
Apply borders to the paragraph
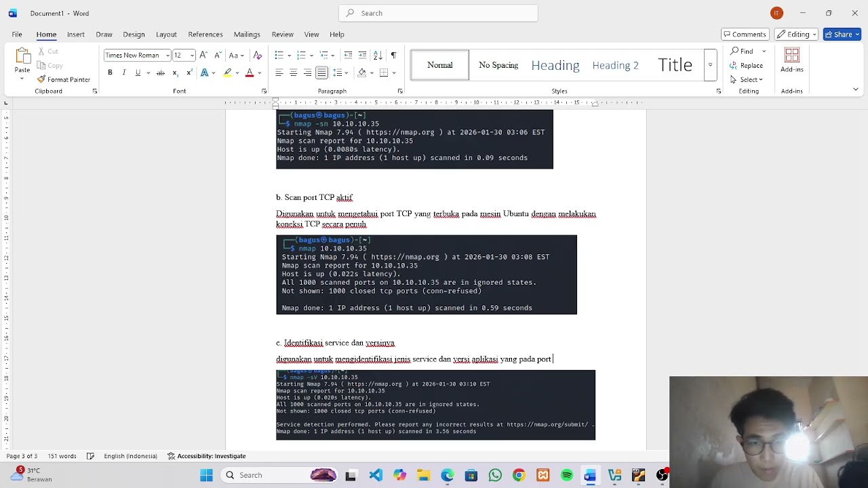384,73
